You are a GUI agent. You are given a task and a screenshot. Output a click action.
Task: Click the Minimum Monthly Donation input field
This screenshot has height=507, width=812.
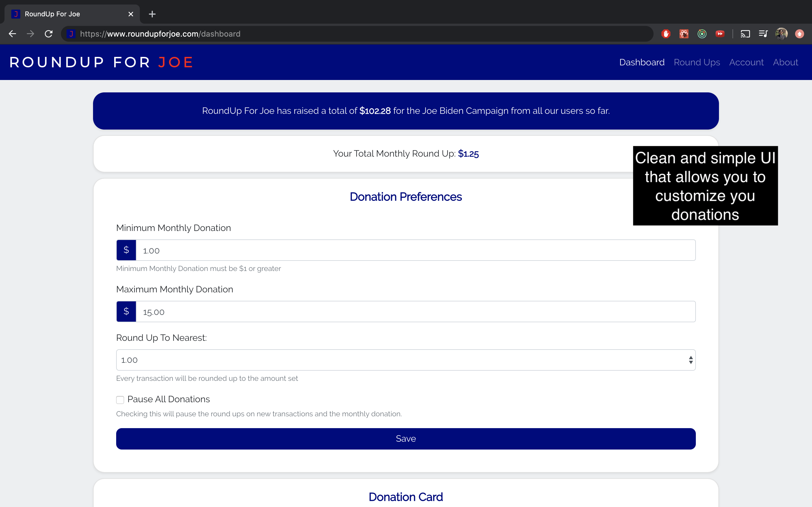(x=415, y=250)
